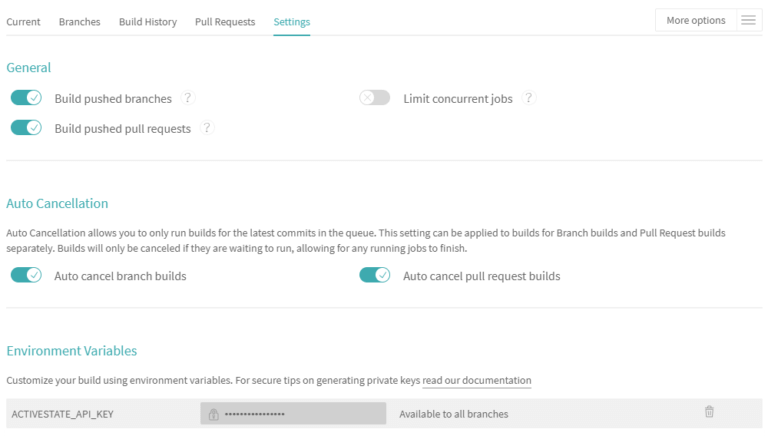Click the ACTIVESTATE_API_KEY variable name
The image size is (768, 436).
tap(62, 413)
